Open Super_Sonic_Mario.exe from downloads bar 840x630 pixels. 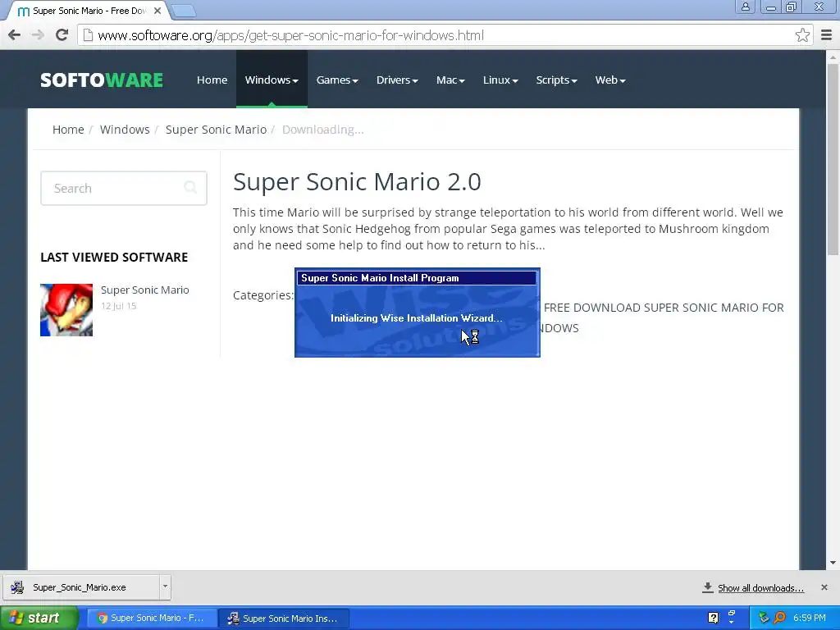tap(80, 587)
